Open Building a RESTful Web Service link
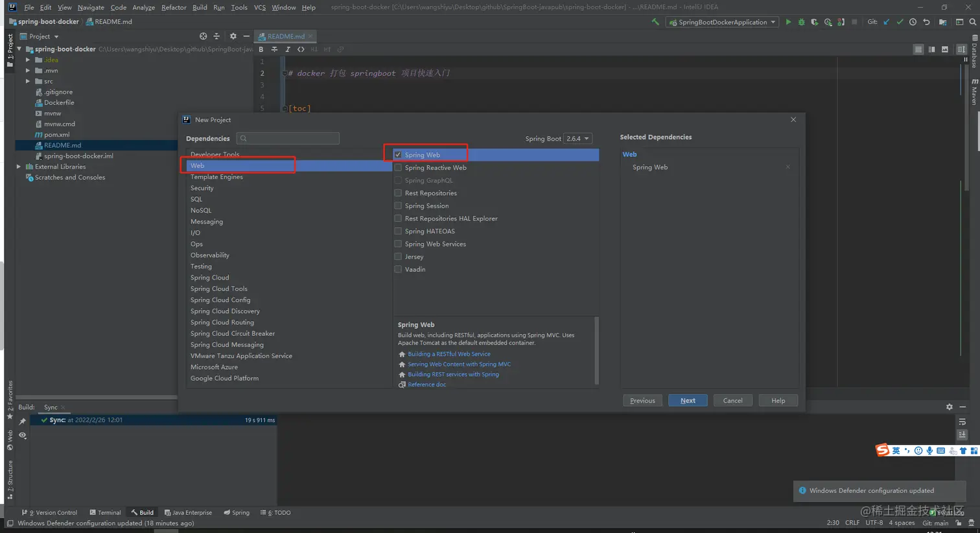This screenshot has width=980, height=533. pyautogui.click(x=449, y=354)
